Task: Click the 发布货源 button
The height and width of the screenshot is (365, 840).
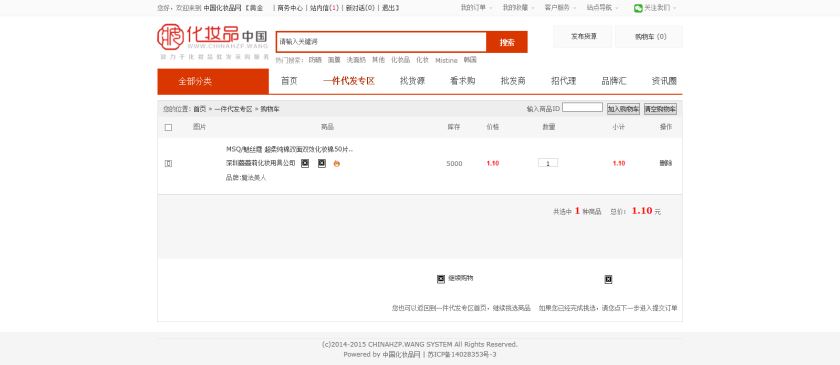Action: pyautogui.click(x=583, y=36)
